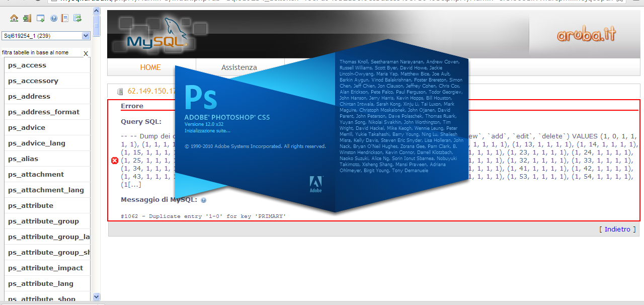Click the Query SQL: label
The width and height of the screenshot is (644, 305).
click(x=141, y=122)
